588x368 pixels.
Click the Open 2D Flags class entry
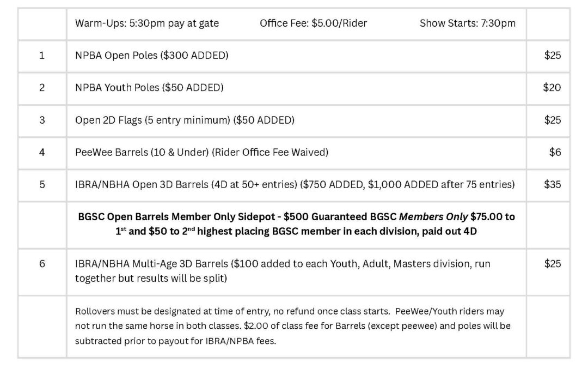pyautogui.click(x=185, y=120)
